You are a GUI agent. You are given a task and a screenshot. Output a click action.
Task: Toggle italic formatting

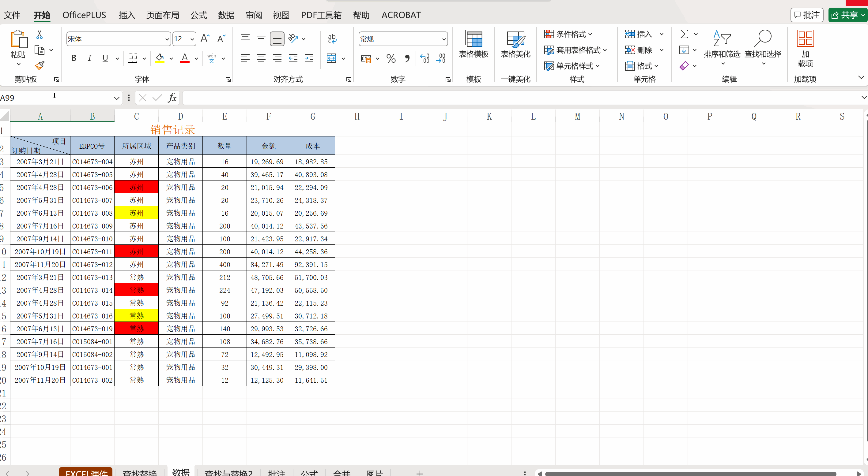tap(89, 58)
